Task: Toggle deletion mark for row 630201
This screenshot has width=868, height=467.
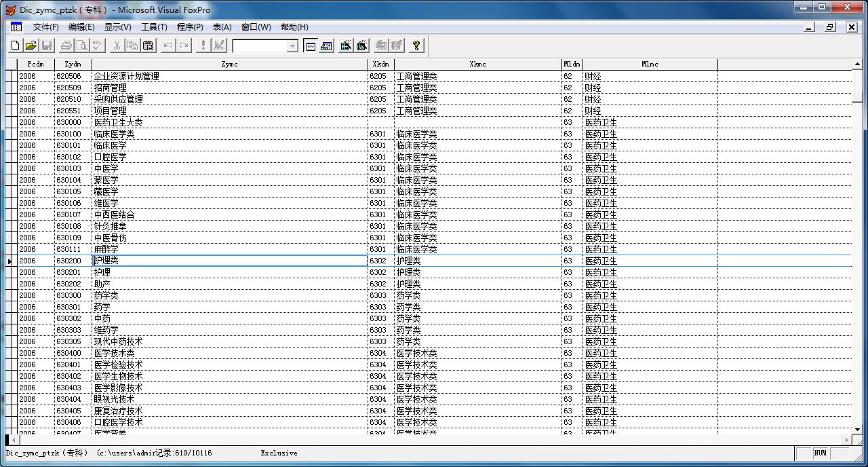Action: (14, 272)
